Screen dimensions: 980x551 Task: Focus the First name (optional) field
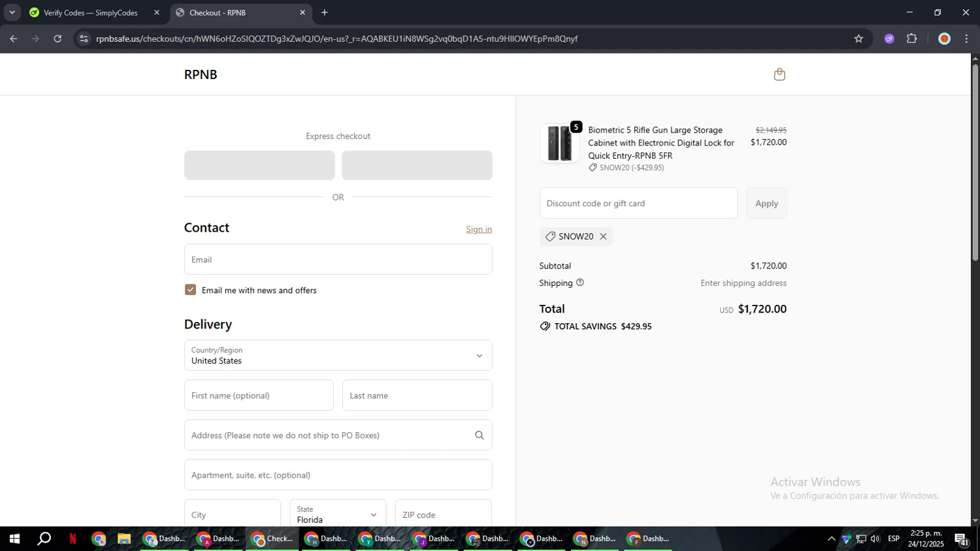click(259, 395)
